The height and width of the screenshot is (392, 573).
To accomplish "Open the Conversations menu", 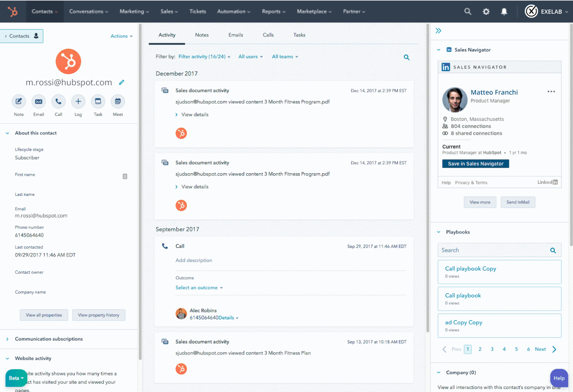I will (89, 11).
